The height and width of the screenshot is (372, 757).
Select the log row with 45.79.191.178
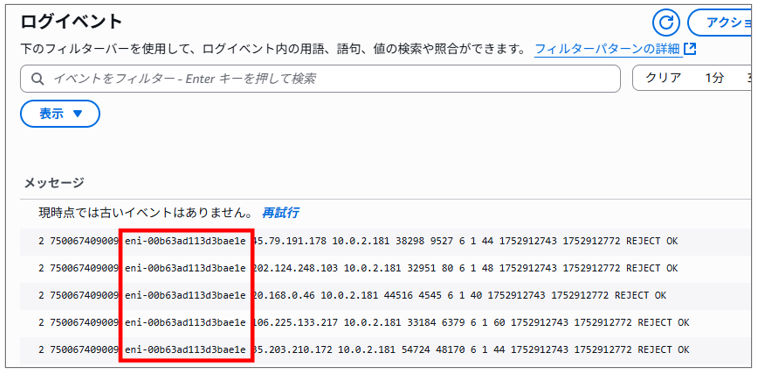(x=386, y=241)
